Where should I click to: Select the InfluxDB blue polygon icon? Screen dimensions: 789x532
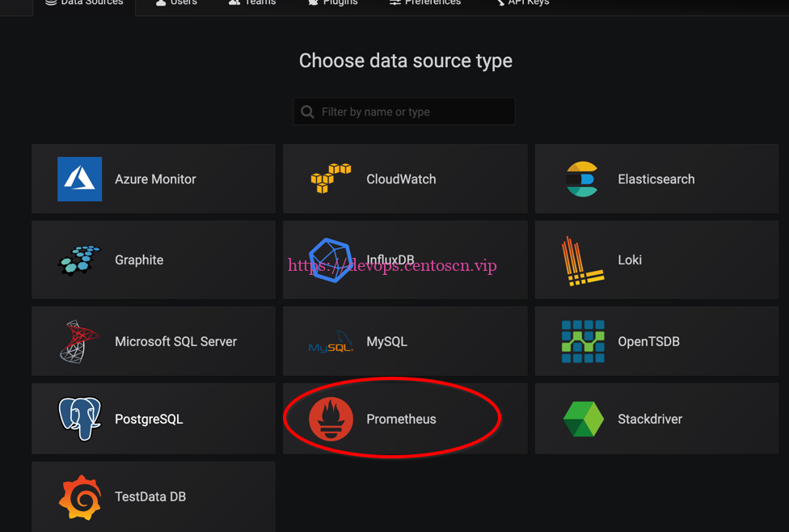tap(331, 260)
